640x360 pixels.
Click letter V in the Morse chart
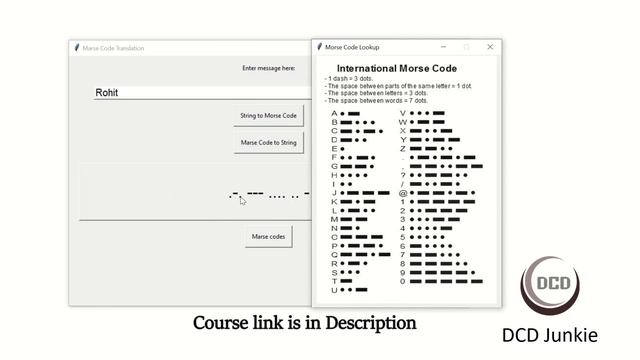(x=403, y=113)
